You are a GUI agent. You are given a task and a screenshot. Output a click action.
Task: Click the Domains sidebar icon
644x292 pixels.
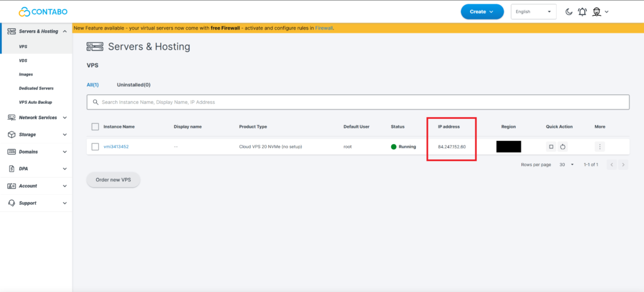point(11,152)
